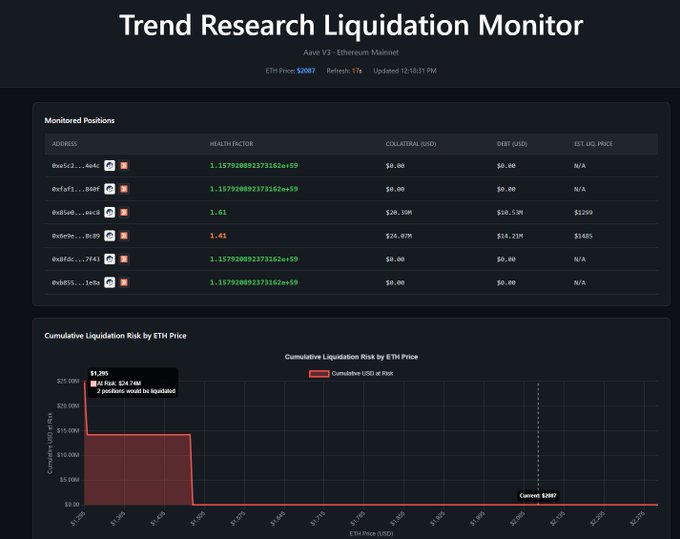Viewport: 680px width, 539px height.
Task: Click orange DeBank icon for 0x6e9e...8c89
Action: pyautogui.click(x=125, y=236)
